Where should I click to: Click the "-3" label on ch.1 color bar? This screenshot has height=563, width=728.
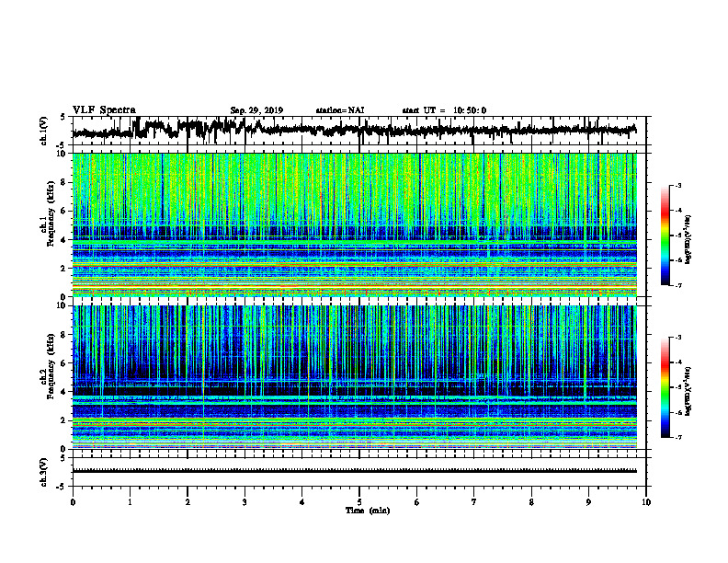click(677, 186)
